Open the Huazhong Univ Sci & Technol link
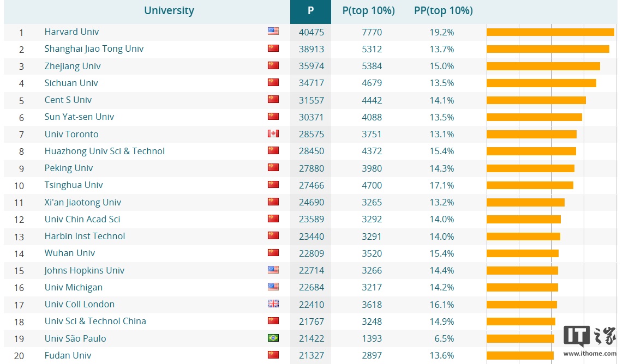The width and height of the screenshot is (623, 364). pyautogui.click(x=105, y=151)
